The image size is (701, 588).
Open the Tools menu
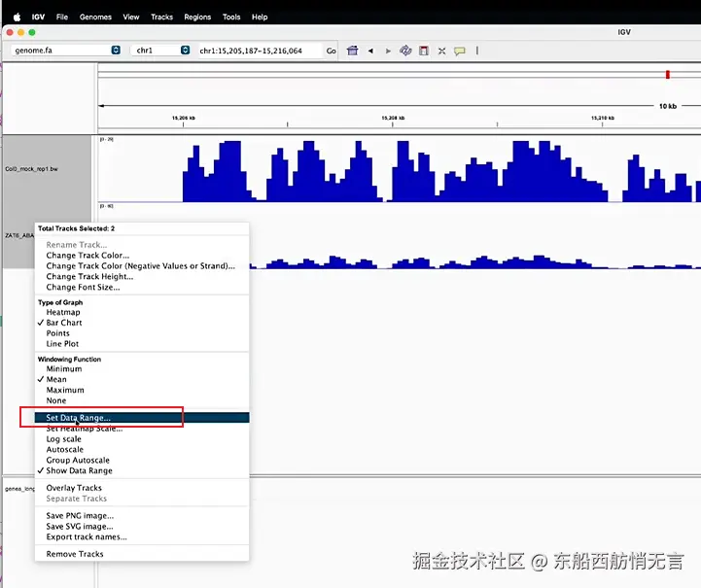click(231, 17)
